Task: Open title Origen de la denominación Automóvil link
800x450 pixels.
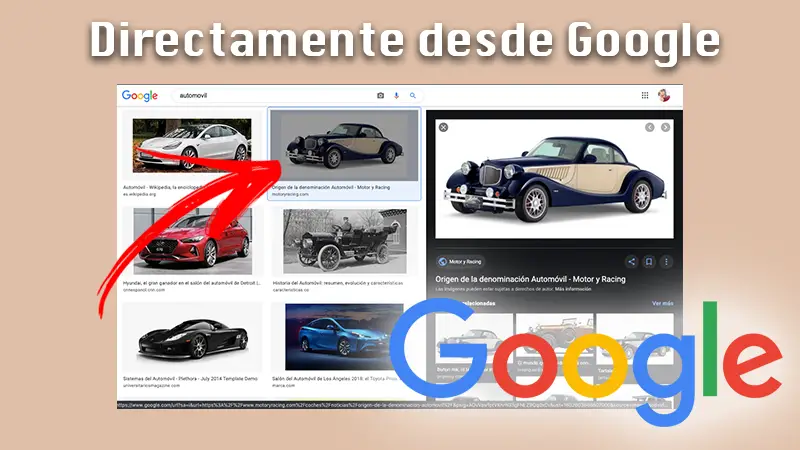Action: click(x=530, y=279)
